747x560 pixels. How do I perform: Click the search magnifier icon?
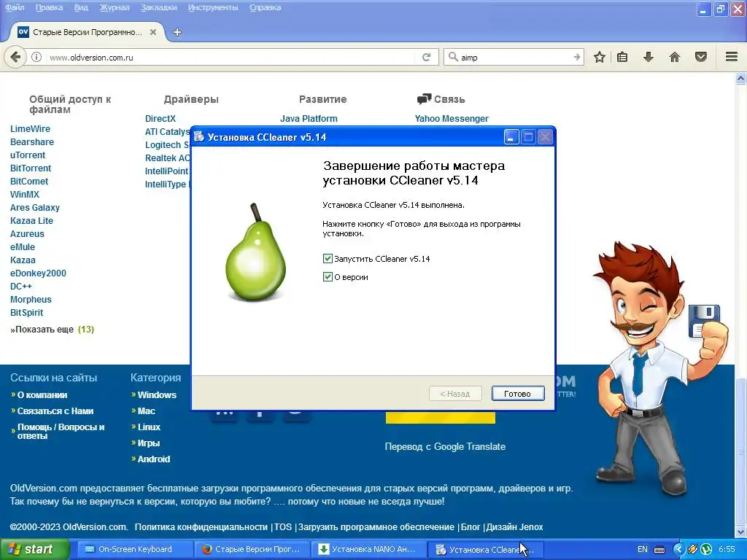tap(452, 57)
